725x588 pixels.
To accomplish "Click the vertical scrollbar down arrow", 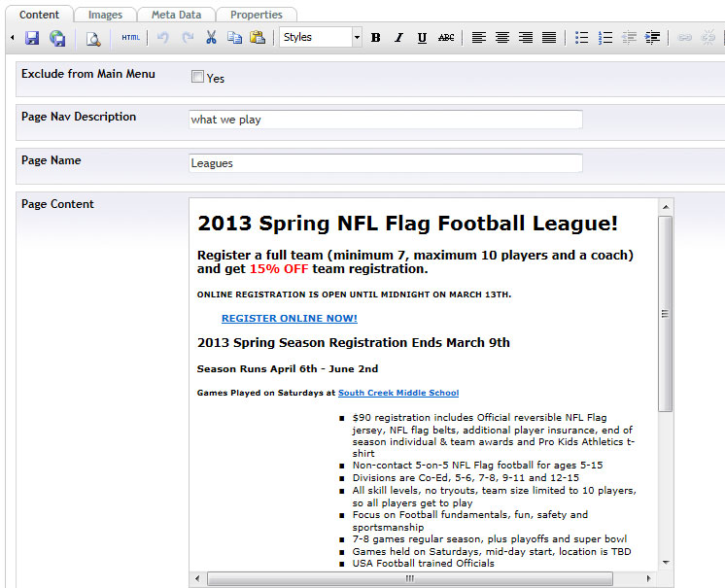I will pos(666,563).
